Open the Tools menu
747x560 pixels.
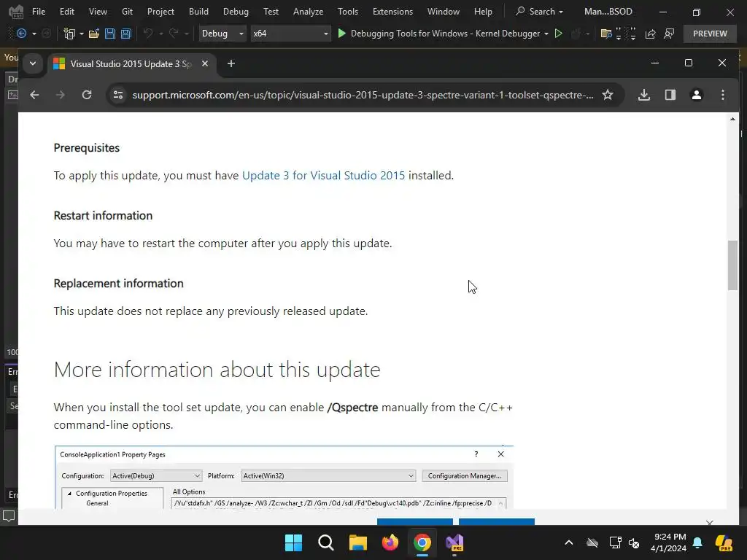coord(348,12)
